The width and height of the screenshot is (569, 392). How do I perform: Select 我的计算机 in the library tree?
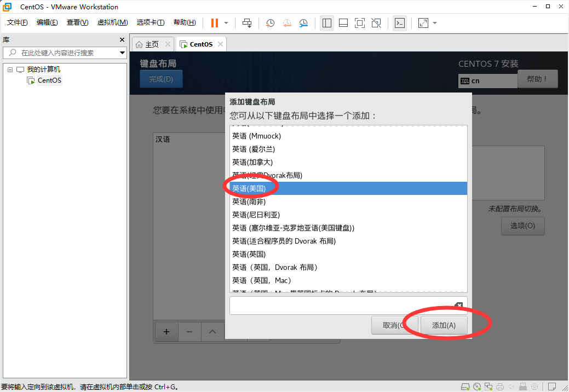click(x=44, y=70)
